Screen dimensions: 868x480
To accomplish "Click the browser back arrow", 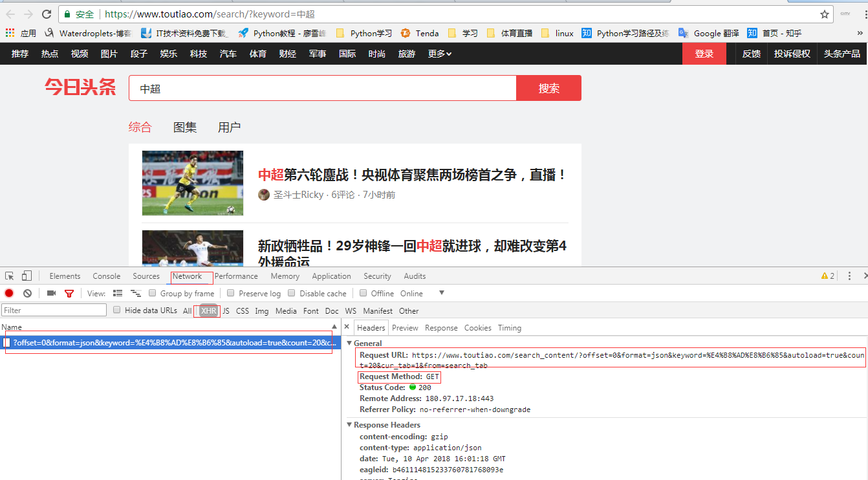I will (10, 14).
